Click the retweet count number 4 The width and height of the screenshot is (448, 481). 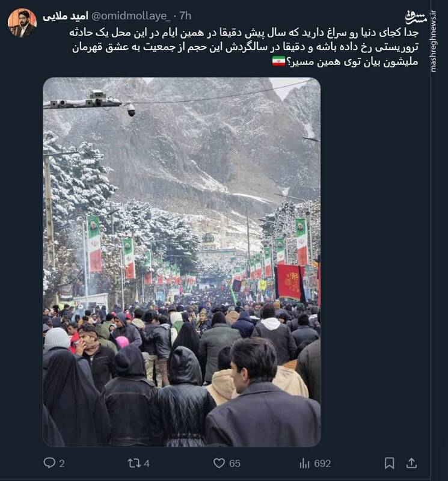147,463
